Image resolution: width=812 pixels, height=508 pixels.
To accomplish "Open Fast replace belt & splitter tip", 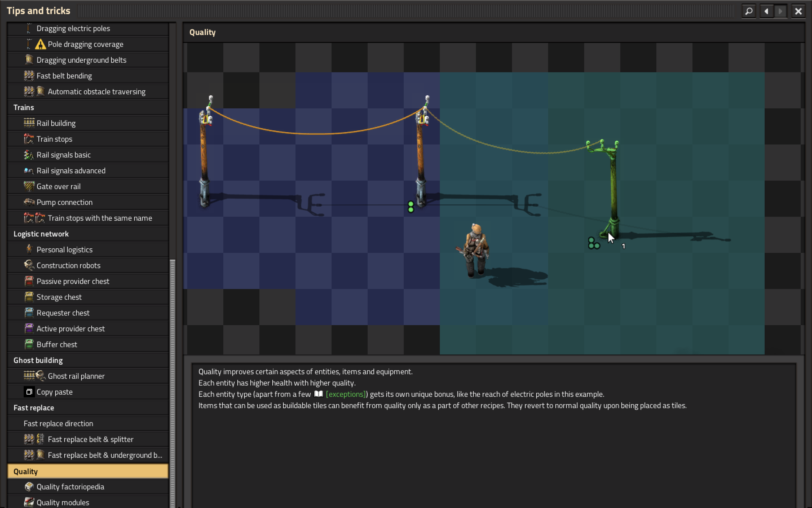I will tap(88, 439).
